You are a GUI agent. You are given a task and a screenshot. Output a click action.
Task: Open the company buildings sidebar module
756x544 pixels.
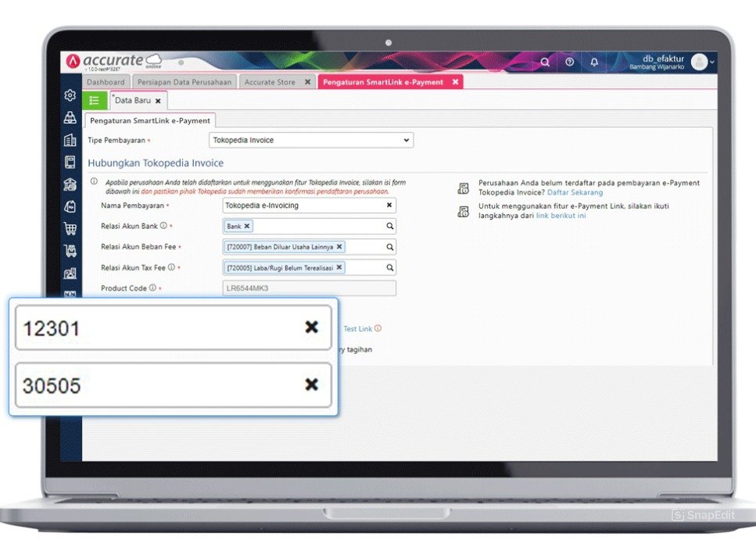70,140
